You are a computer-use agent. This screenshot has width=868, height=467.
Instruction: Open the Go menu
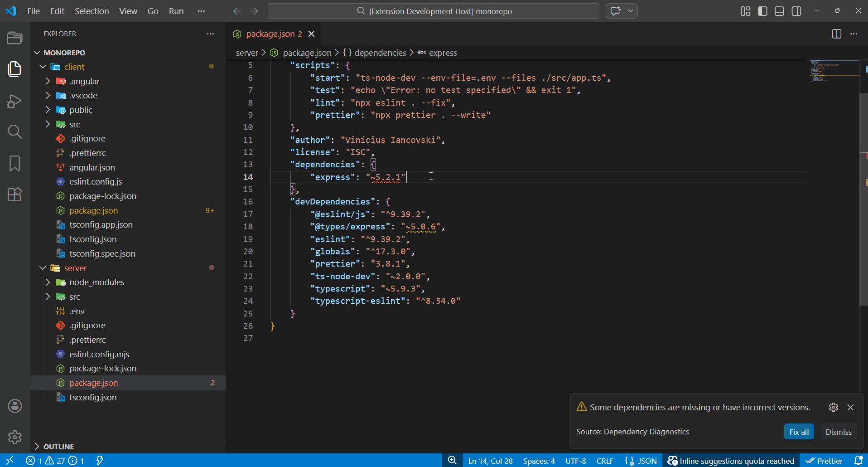153,11
